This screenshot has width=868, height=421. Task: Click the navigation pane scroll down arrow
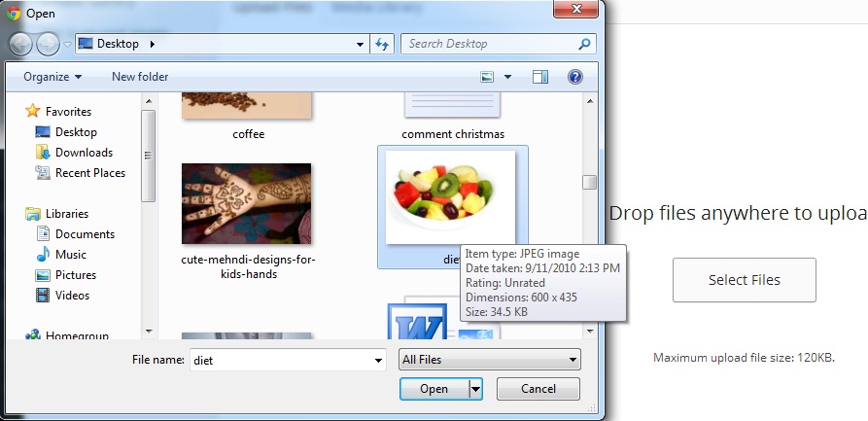[x=148, y=331]
